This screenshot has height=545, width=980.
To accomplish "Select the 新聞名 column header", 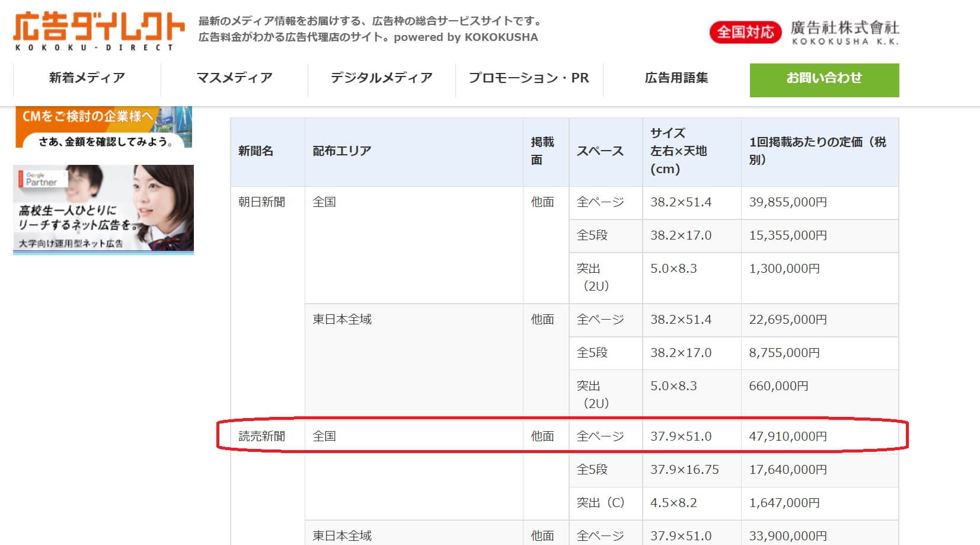I will click(267, 152).
